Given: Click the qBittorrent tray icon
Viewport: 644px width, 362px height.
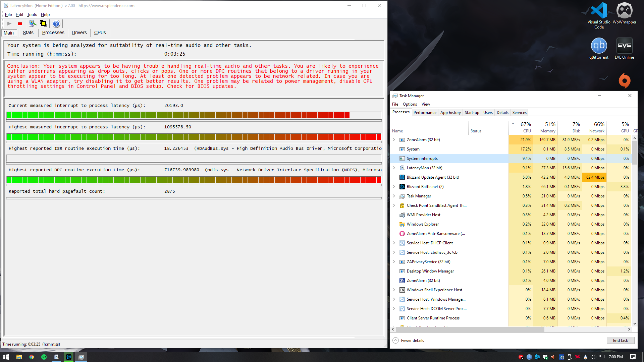Looking at the screenshot, I should tap(529, 357).
